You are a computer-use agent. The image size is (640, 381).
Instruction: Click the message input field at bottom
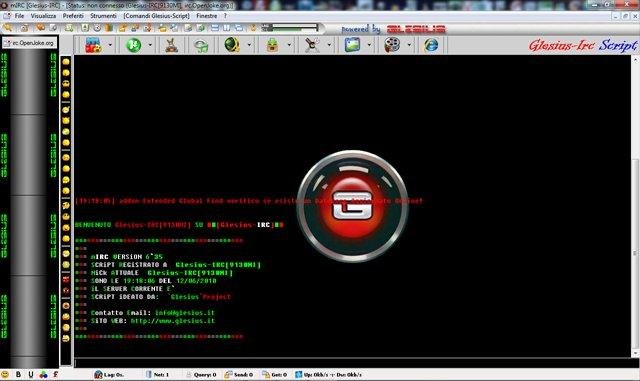click(353, 363)
